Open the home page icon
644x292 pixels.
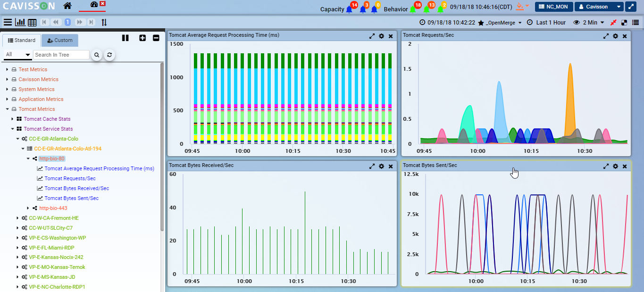pos(67,6)
